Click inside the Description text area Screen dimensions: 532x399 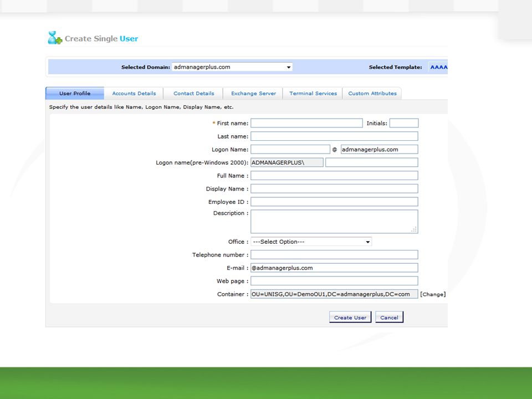(334, 222)
